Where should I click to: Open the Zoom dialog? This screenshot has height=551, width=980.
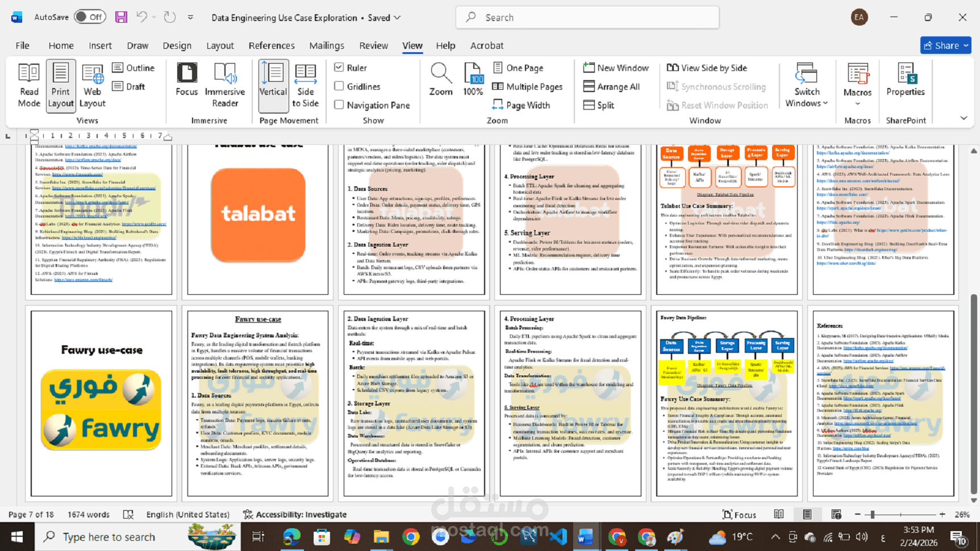pos(441,80)
